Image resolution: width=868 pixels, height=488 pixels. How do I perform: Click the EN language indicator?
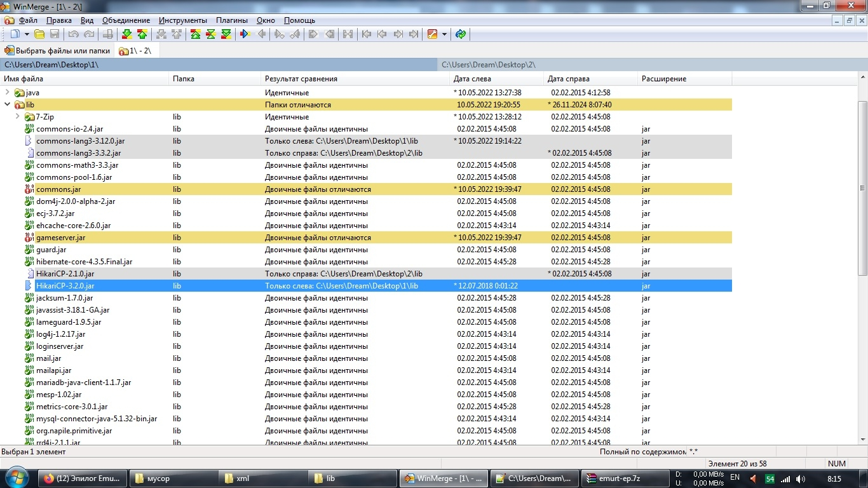pos(735,477)
